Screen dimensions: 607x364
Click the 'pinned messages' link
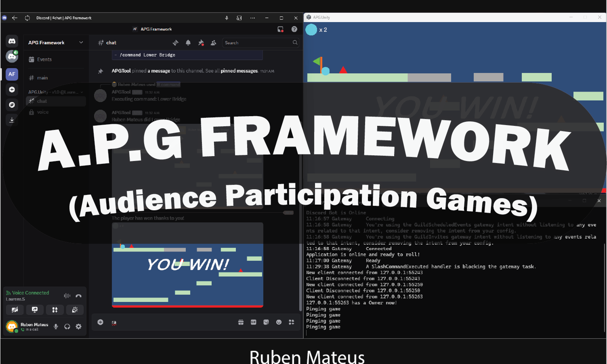(x=239, y=71)
